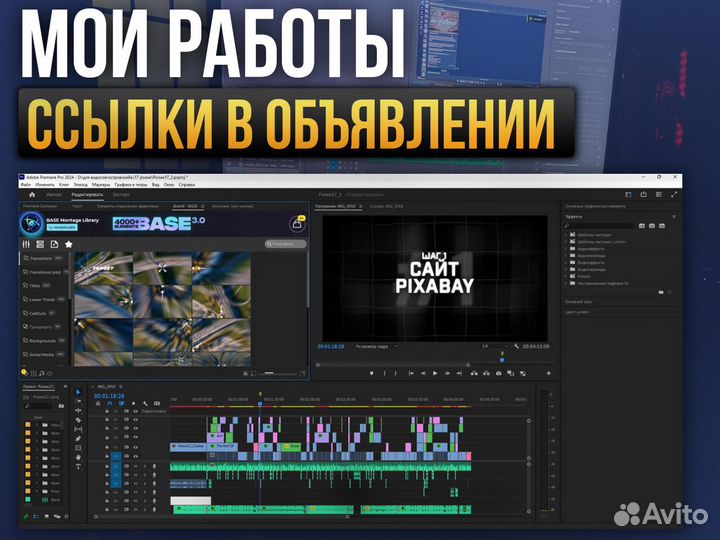Screen dimensions: 720x540
Task: Toggle full screen video output icon
Action: click(674, 195)
